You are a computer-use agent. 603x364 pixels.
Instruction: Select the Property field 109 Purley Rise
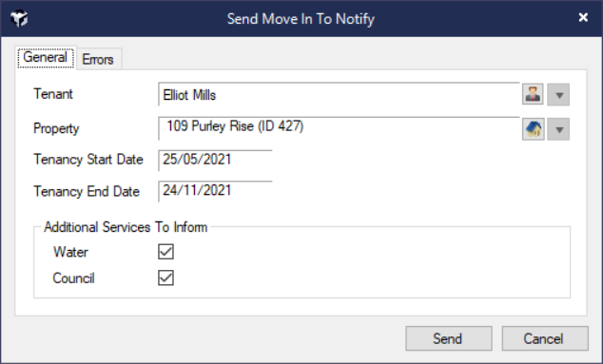tap(339, 128)
